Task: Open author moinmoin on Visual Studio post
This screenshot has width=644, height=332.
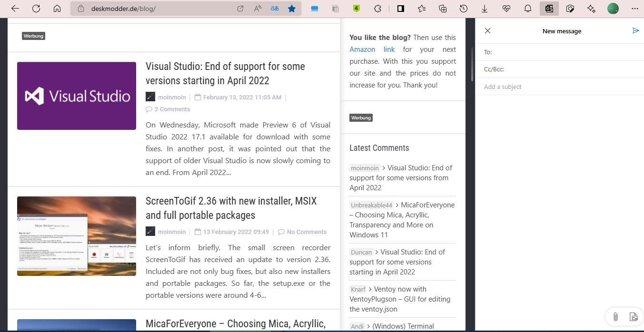Action: coord(172,97)
